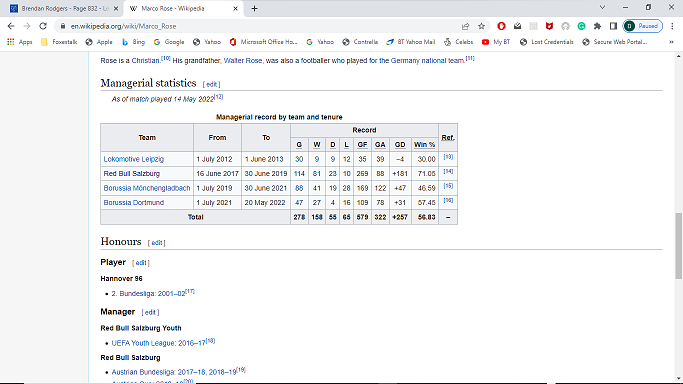Go forward with browser arrow
The image size is (683, 384).
point(27,26)
